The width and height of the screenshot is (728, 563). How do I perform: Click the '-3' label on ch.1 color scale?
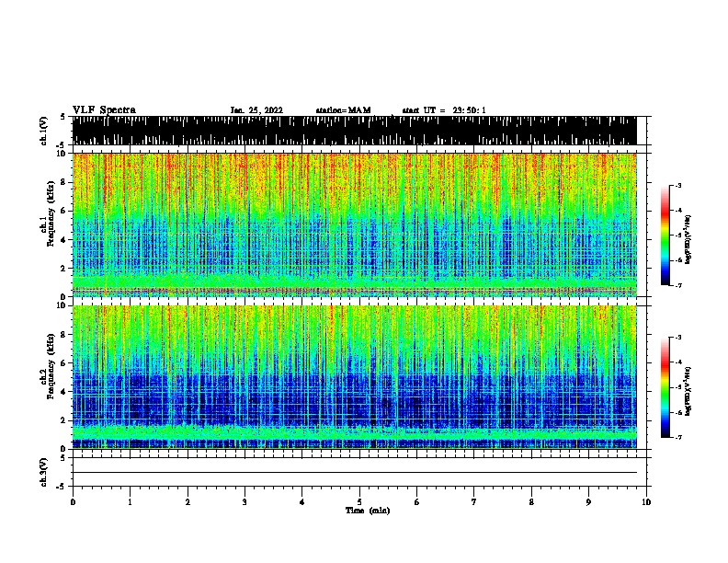point(678,185)
